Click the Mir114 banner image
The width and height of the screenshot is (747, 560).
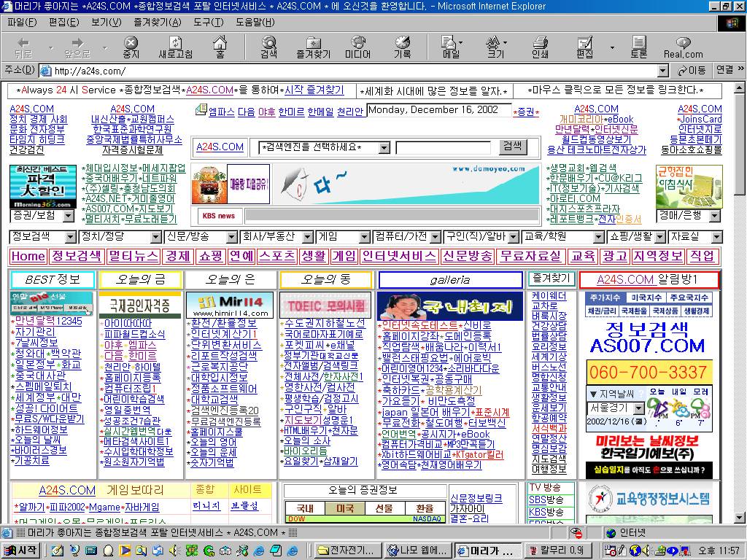(x=230, y=305)
